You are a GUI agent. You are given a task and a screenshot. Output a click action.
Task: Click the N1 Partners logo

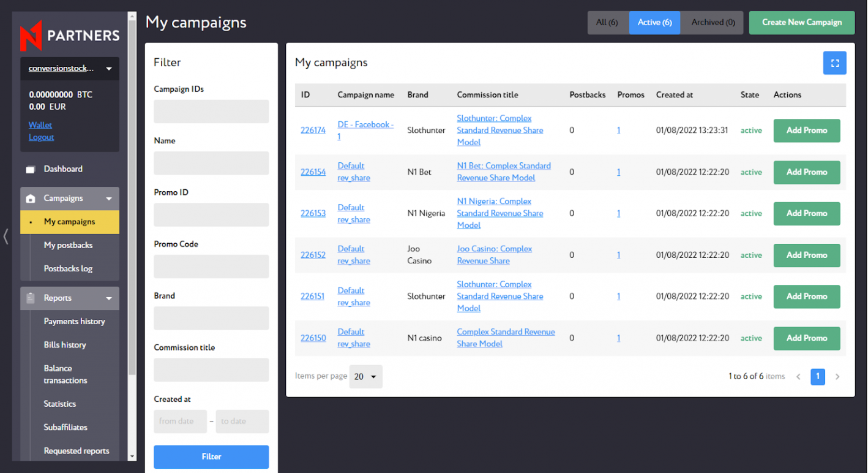[70, 35]
